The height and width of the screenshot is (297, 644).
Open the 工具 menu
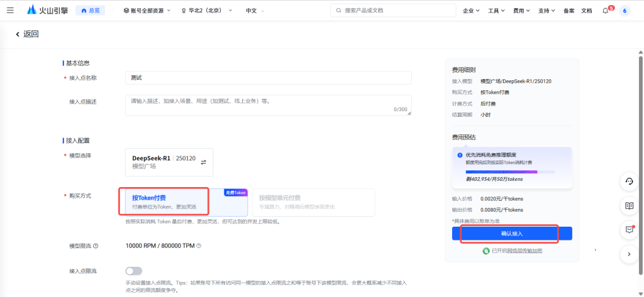(x=496, y=11)
